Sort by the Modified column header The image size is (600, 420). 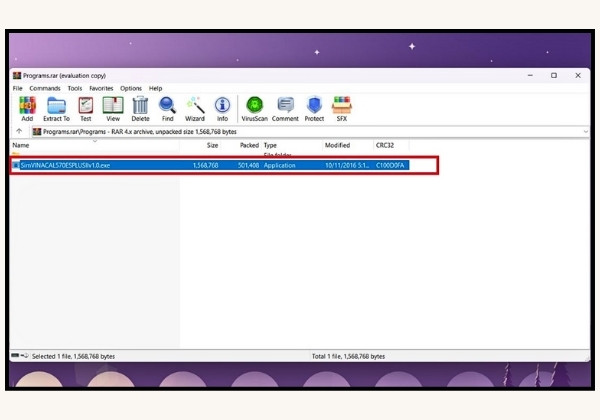click(348, 145)
